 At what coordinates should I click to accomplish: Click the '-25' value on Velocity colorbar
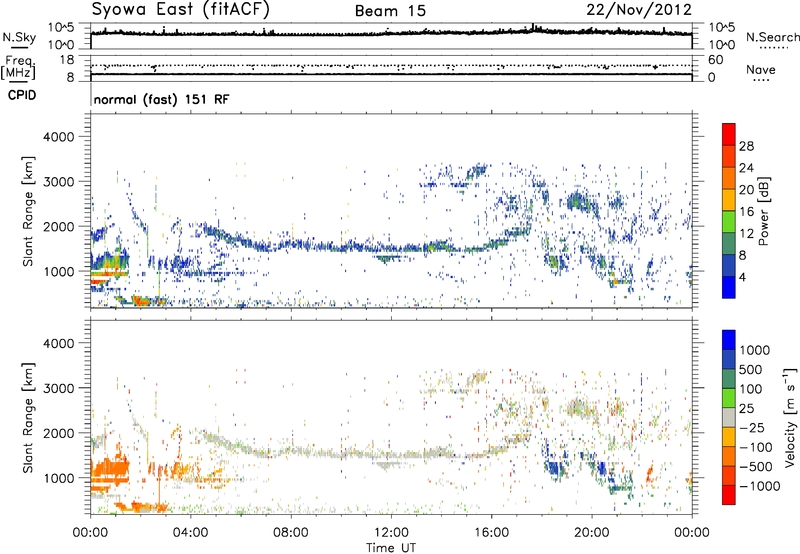coord(752,427)
